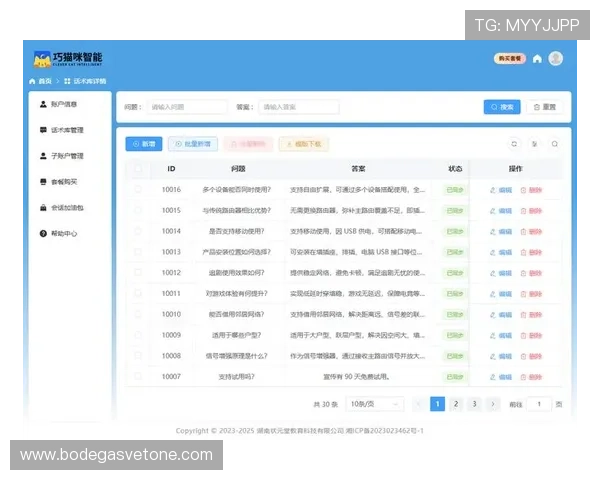Viewport: 600px width, 480px height.
Task: Tick the checkbox for row 10010
Action: pyautogui.click(x=138, y=314)
